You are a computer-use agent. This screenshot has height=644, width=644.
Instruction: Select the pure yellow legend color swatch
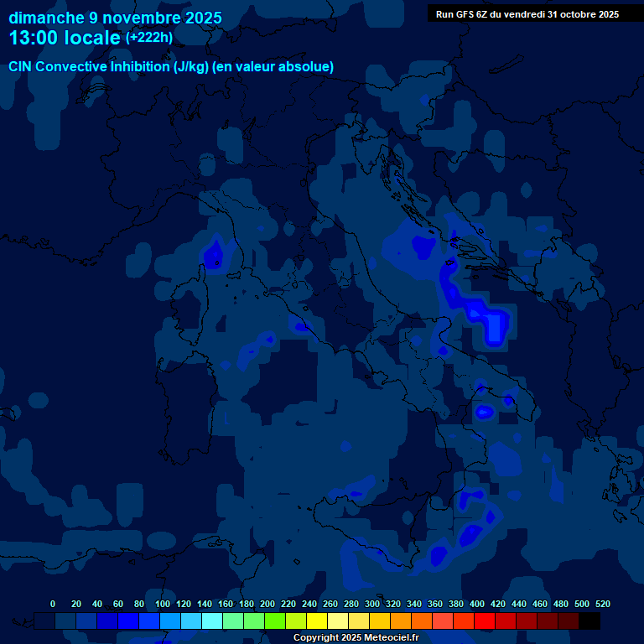tap(317, 621)
